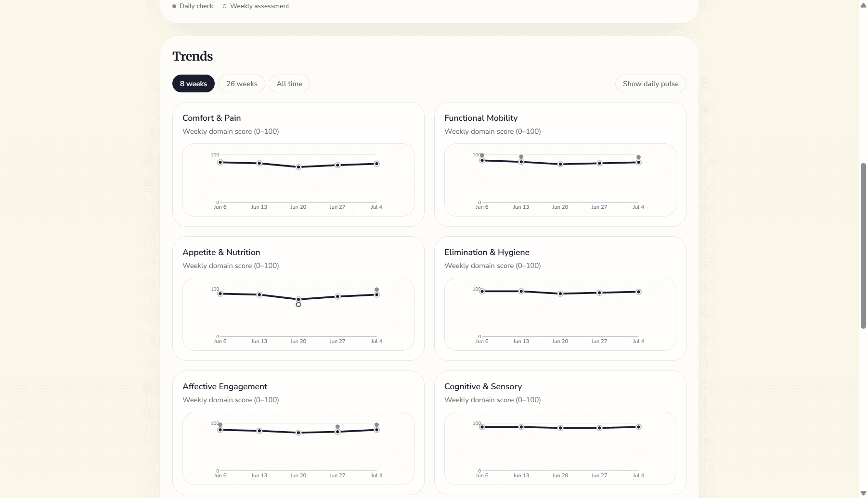
Task: Click the Elimination & Hygiene chart title
Action: point(487,252)
